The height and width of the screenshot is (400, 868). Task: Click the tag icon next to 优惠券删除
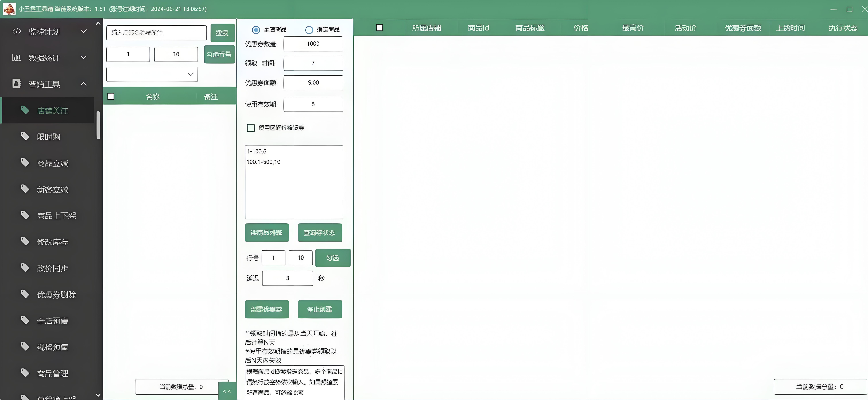(25, 294)
